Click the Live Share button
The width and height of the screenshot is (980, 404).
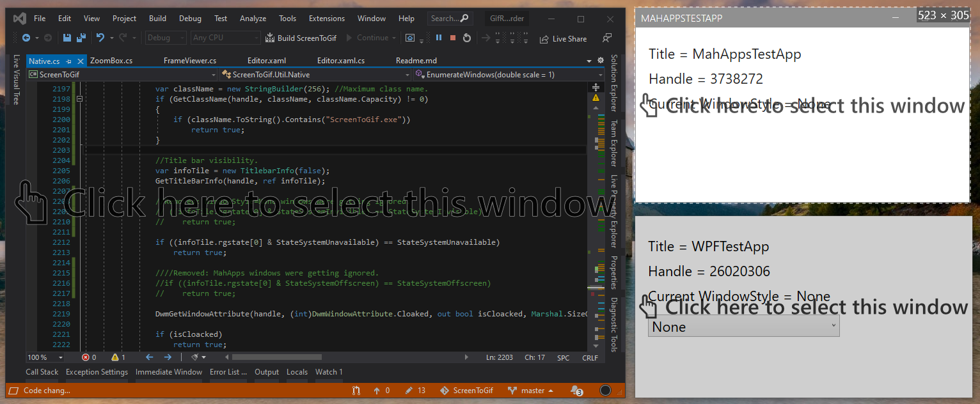[563, 38]
